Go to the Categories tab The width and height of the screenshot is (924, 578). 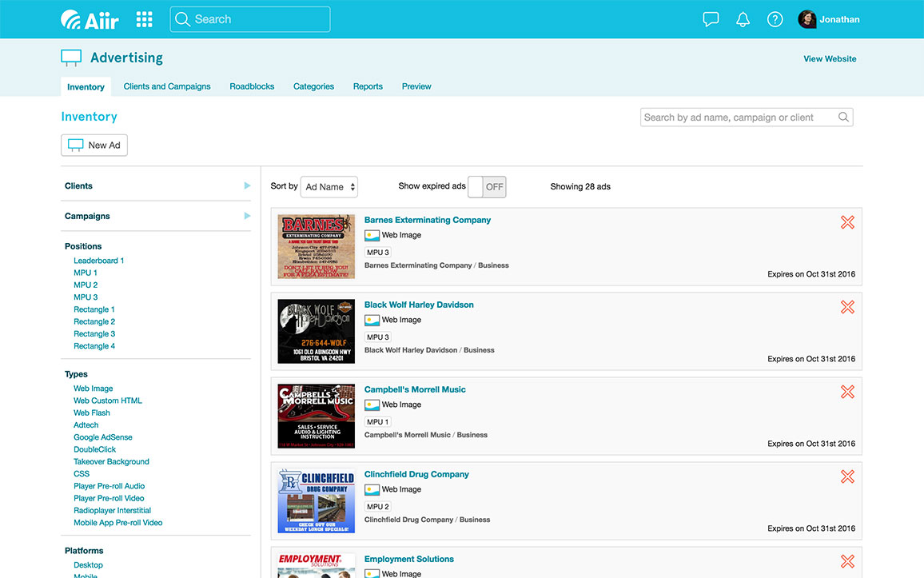point(313,86)
